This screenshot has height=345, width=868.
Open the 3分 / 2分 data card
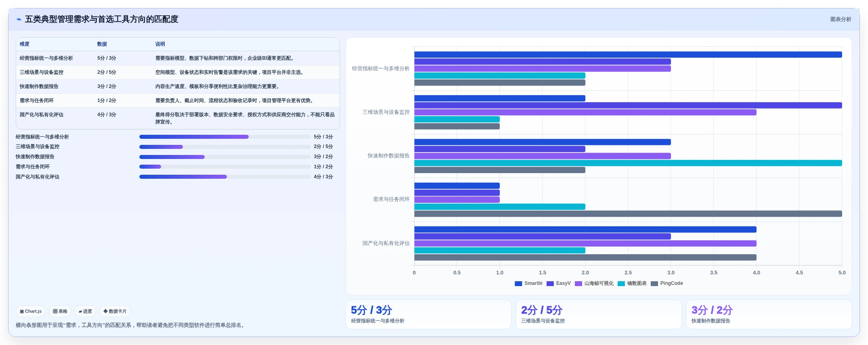coord(769,314)
